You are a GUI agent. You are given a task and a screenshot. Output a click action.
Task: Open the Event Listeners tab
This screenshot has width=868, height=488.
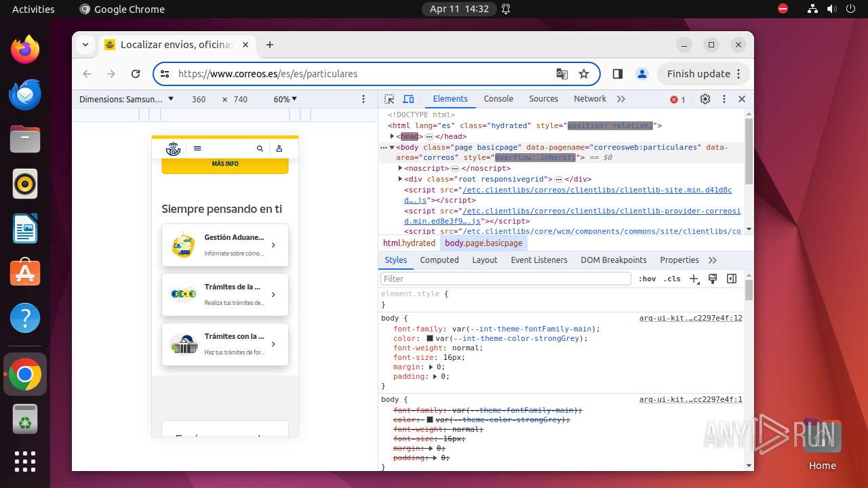click(539, 260)
